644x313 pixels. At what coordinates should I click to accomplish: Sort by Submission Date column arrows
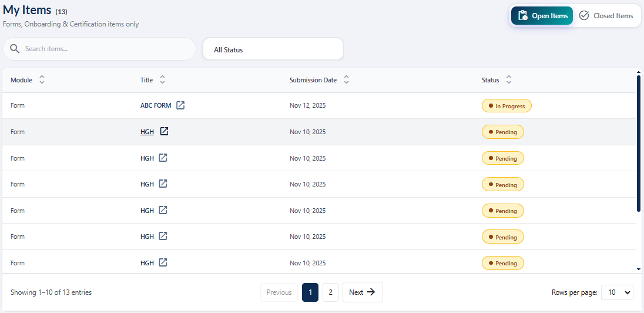pos(347,80)
